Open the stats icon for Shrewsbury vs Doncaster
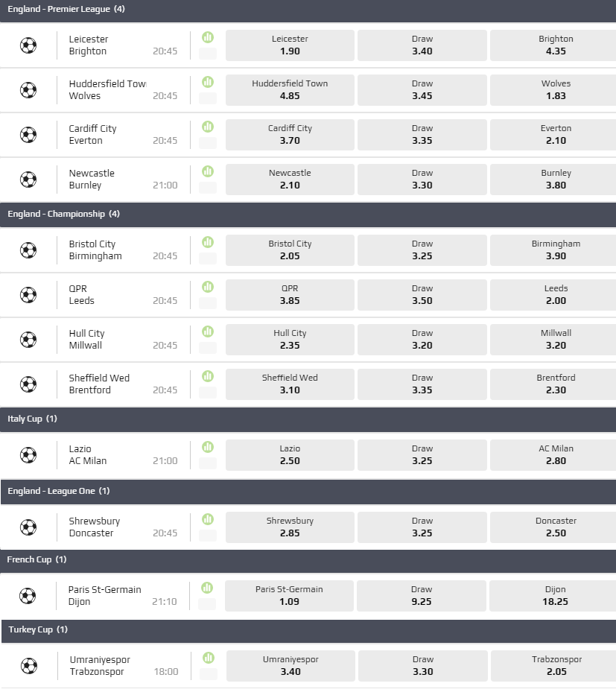Viewport: 616px width, 695px height. (x=208, y=519)
